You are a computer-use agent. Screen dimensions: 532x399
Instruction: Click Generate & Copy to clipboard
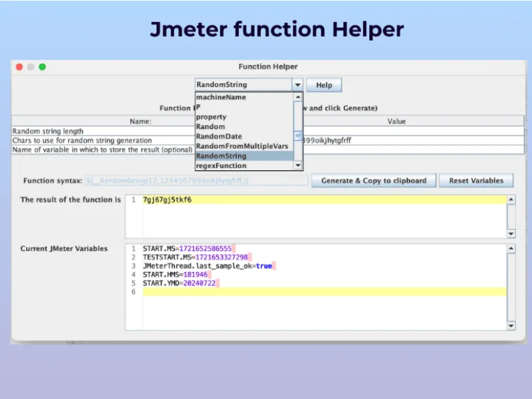[x=374, y=181]
